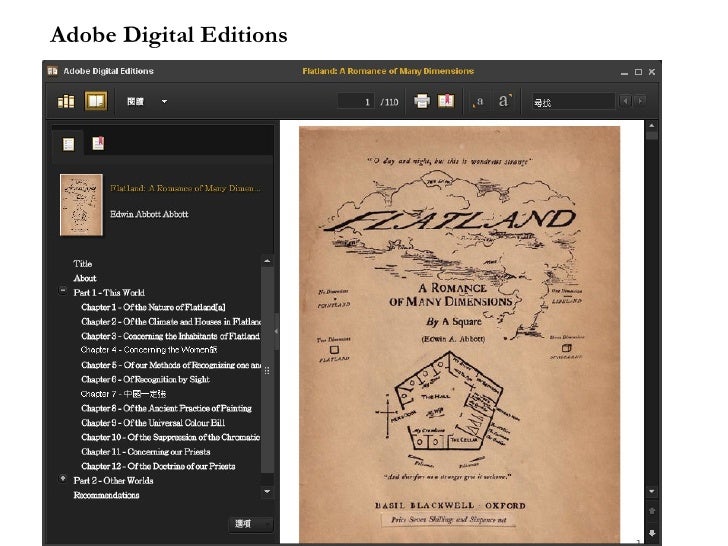Click the search text field
Viewport: 728px width, 546px height.
tap(573, 102)
